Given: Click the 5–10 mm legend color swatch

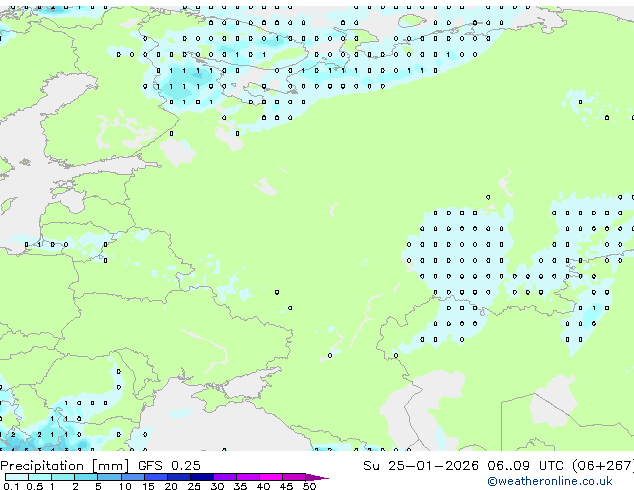Looking at the screenshot, I should click(109, 477).
